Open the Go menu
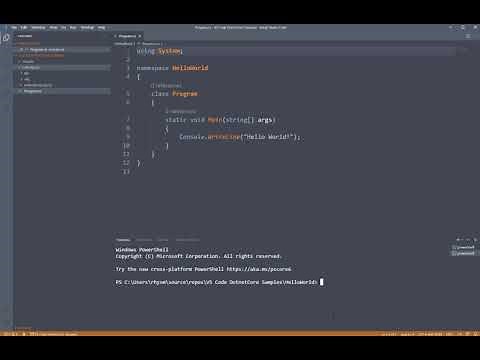The image size is (480, 360). pyautogui.click(x=63, y=28)
